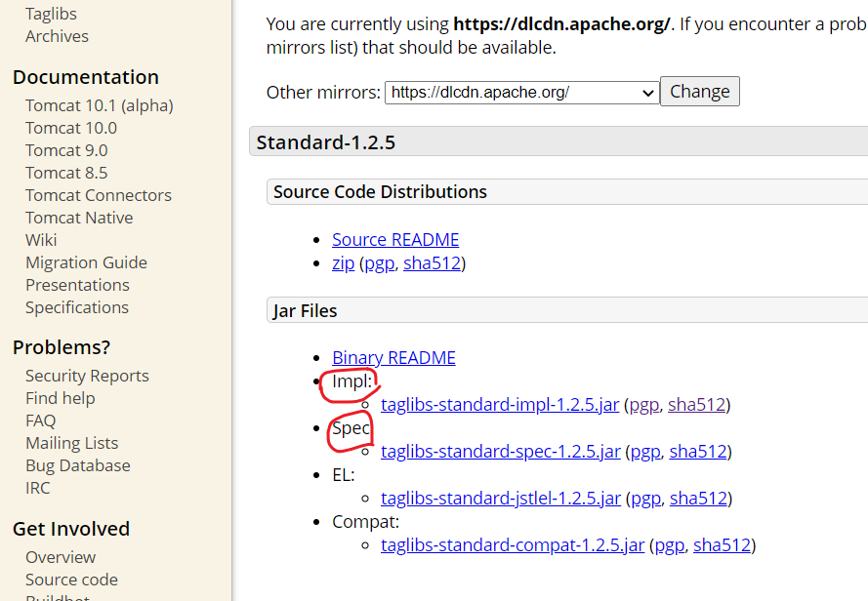Open Mailing Lists link
Viewport: 868px width, 601px height.
tap(72, 443)
